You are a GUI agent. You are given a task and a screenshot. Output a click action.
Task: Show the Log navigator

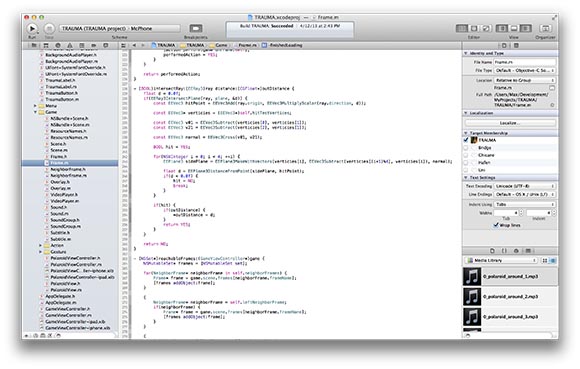pos(105,45)
